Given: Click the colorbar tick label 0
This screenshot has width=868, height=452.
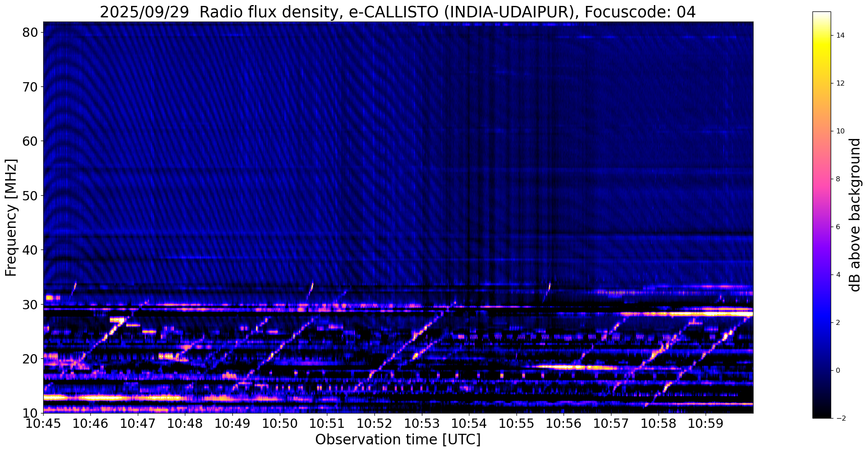Looking at the screenshot, I should [x=838, y=371].
